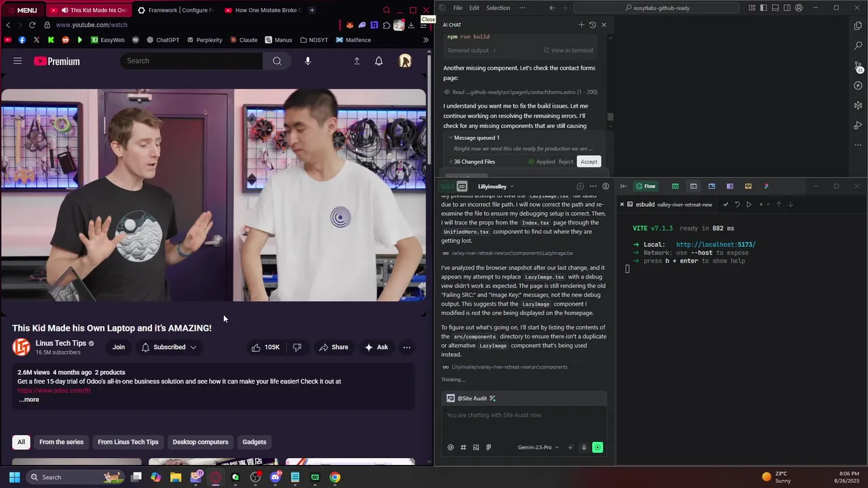Screen dimensions: 868x488
Task: Like the video with 105K likes
Action: click(265, 347)
